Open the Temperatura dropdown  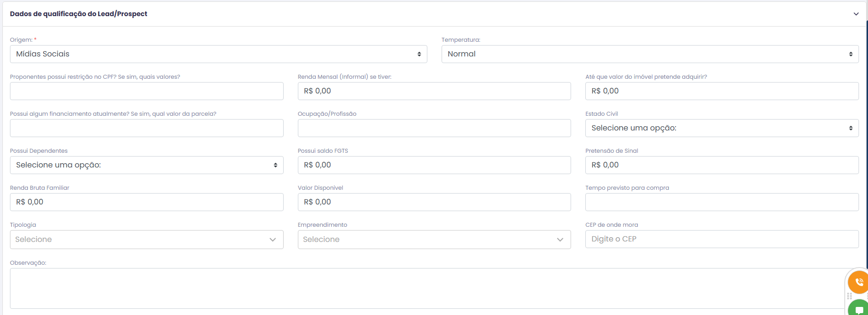650,54
